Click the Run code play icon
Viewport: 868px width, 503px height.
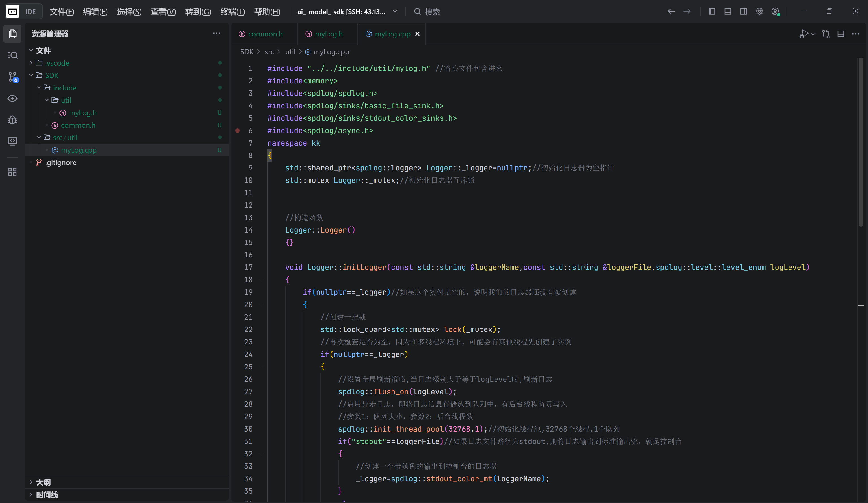[x=804, y=34]
